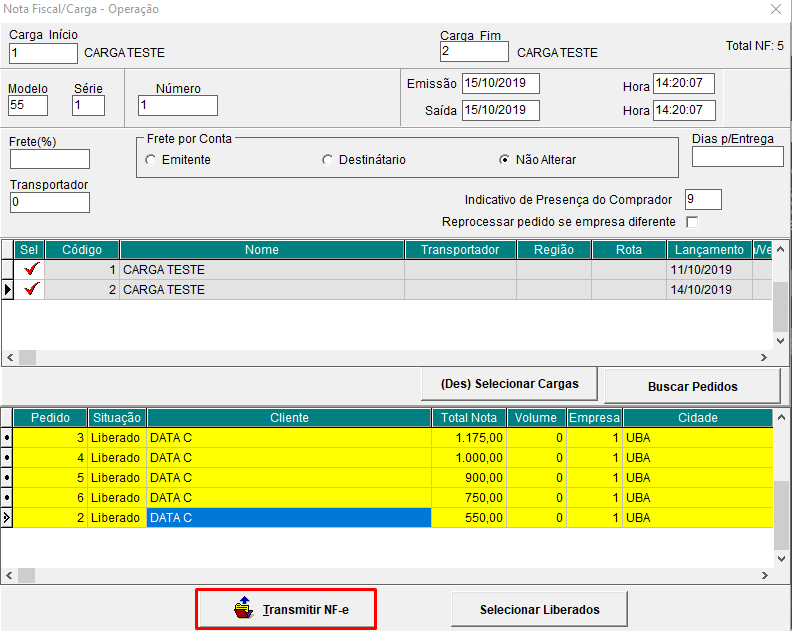
Task: Click the Dias p/Entrega field
Action: (737, 157)
